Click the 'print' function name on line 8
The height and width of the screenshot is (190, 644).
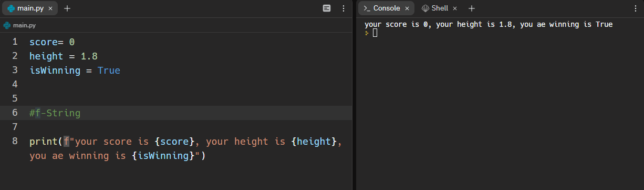[44, 141]
